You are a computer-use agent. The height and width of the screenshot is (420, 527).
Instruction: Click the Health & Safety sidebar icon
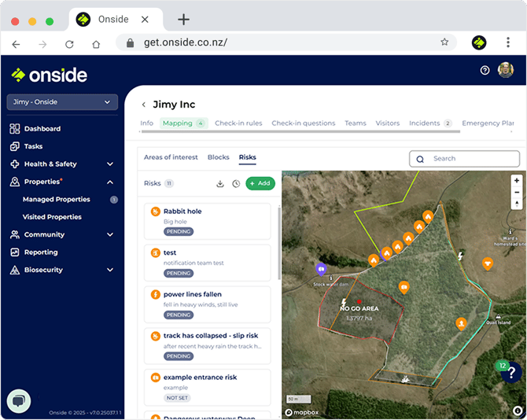(x=15, y=164)
